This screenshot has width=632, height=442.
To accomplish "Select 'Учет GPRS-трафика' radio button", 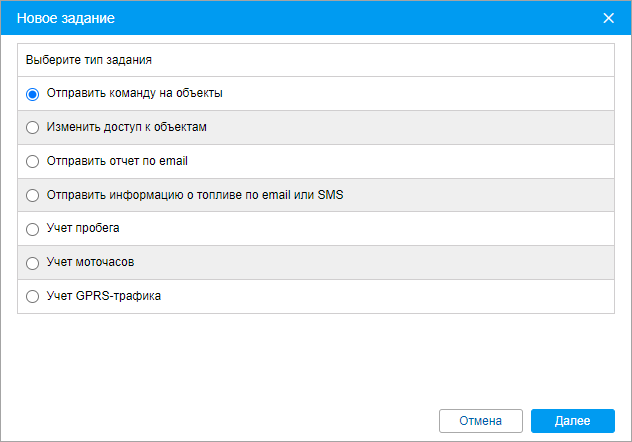I will [32, 297].
